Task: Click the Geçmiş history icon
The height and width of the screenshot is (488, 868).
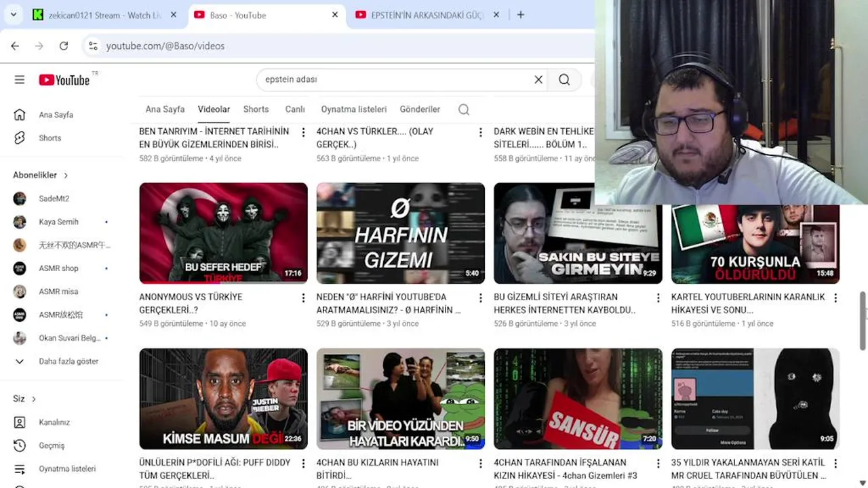Action: [20, 445]
